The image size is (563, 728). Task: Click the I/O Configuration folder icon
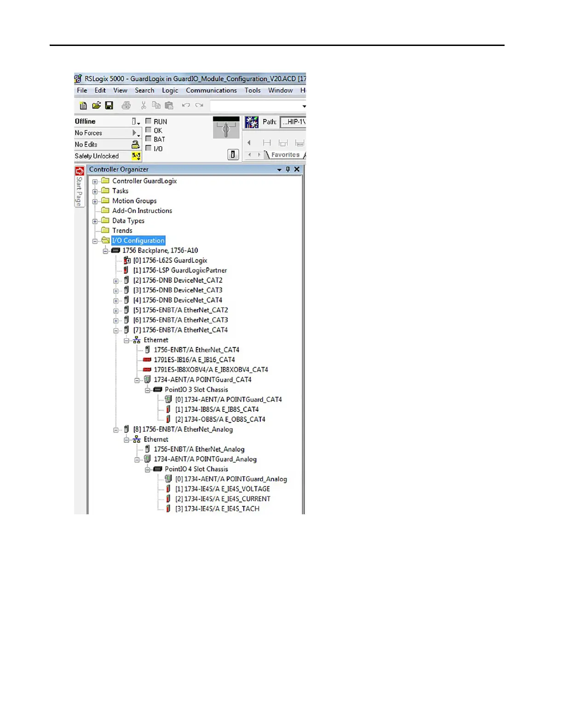pos(106,240)
